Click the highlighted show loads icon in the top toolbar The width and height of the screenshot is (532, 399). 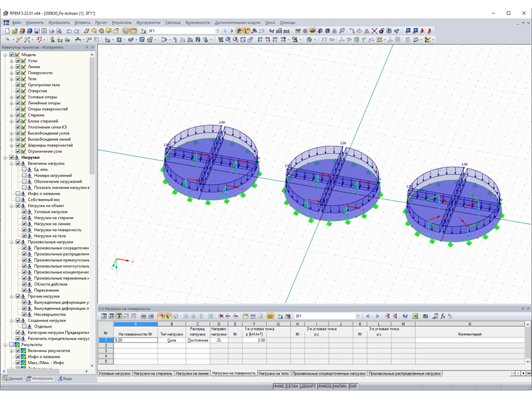tap(239, 31)
